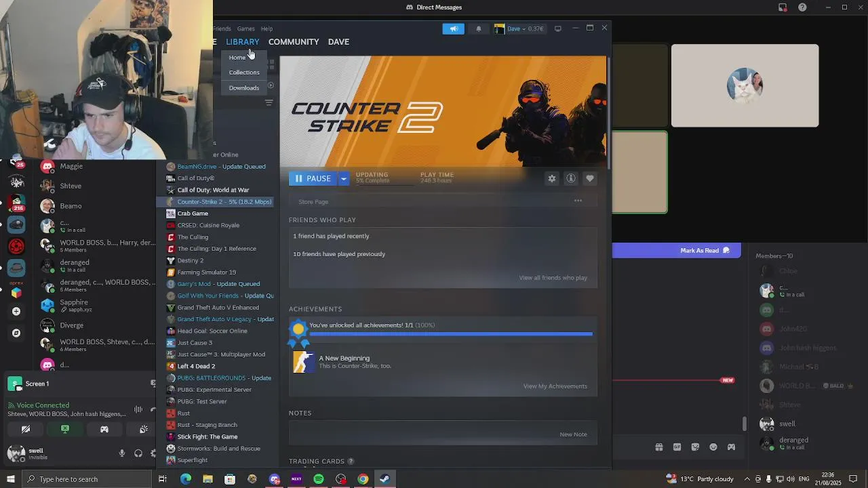Select Stick Fight: The Game

click(208, 436)
